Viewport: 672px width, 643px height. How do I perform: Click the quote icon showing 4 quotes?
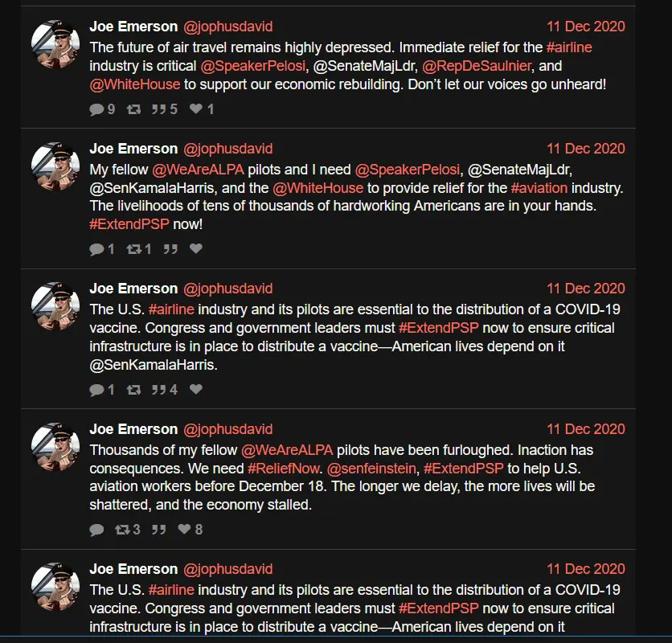(x=158, y=390)
